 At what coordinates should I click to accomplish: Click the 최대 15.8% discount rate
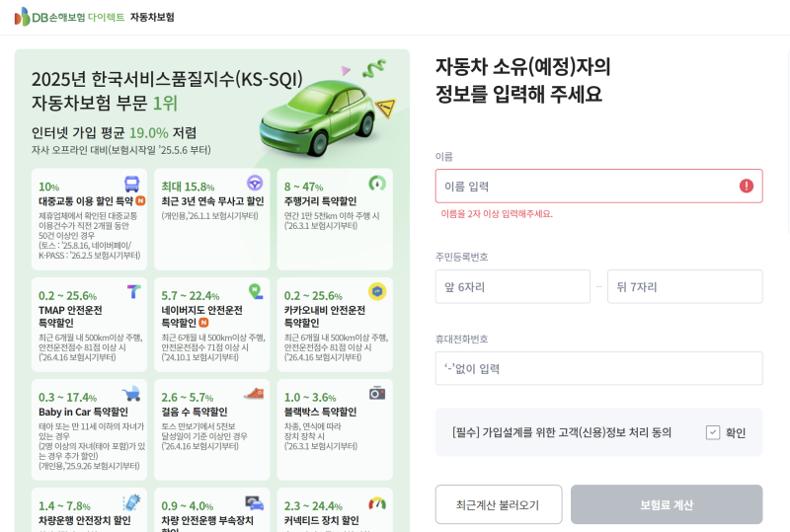(188, 187)
